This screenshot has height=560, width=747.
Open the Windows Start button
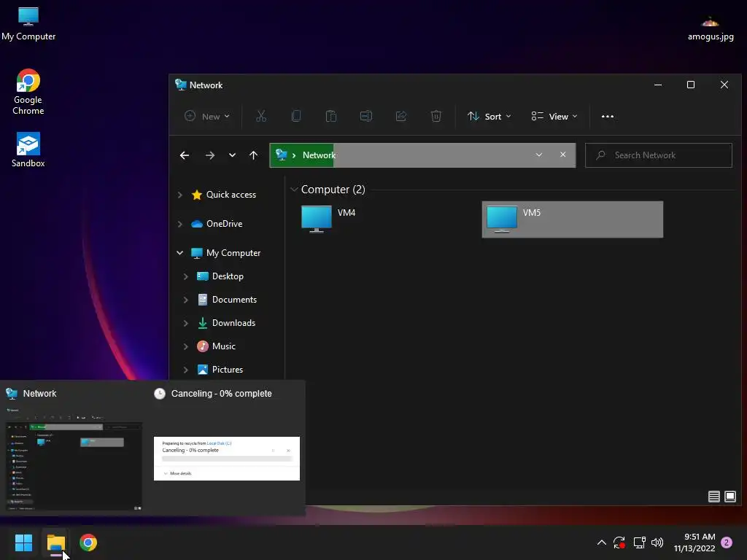[x=23, y=542]
